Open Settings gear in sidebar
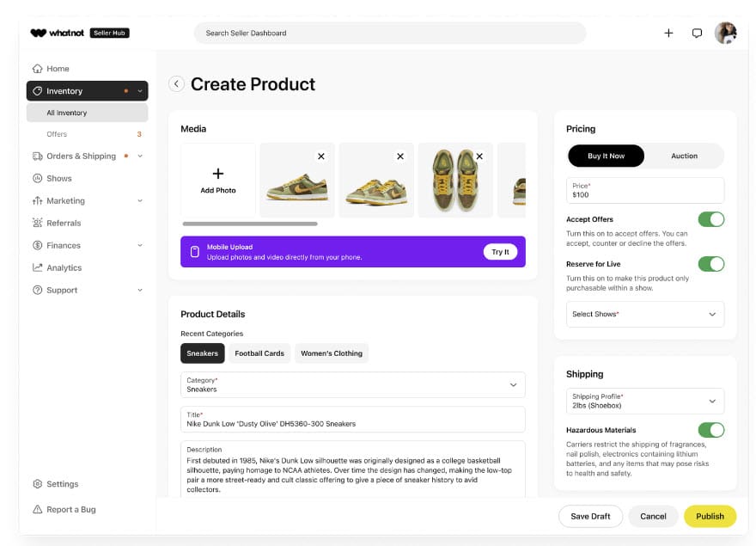The width and height of the screenshot is (756, 546). point(38,484)
